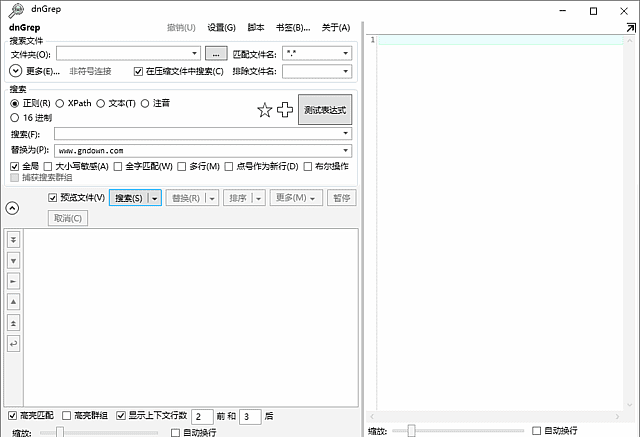The height and width of the screenshot is (437, 640).
Task: Click the results panel 缩放 slider handle
Action: pyautogui.click(x=60, y=432)
